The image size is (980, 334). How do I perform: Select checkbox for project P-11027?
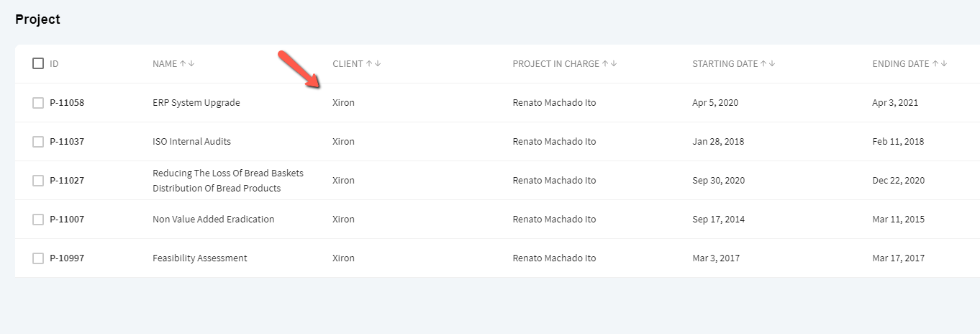coord(38,181)
